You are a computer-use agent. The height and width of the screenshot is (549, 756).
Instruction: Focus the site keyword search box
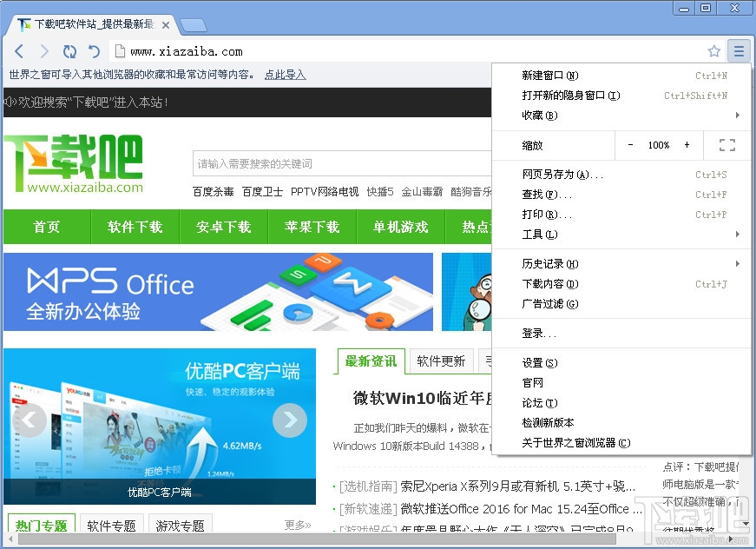pos(342,163)
